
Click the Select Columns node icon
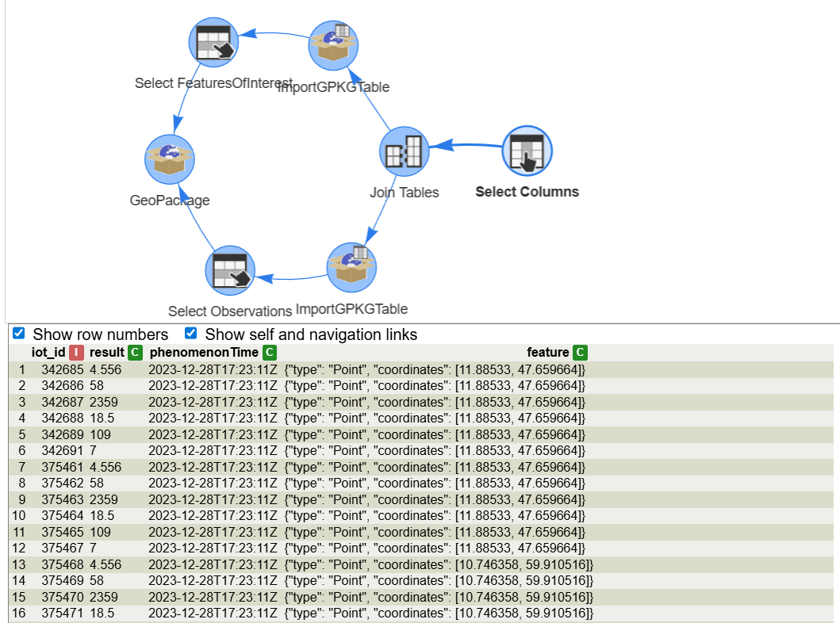pos(527,150)
